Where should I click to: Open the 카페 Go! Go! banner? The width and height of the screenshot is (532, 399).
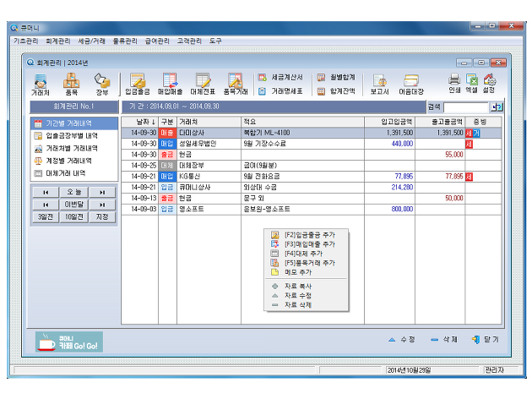pos(69,342)
